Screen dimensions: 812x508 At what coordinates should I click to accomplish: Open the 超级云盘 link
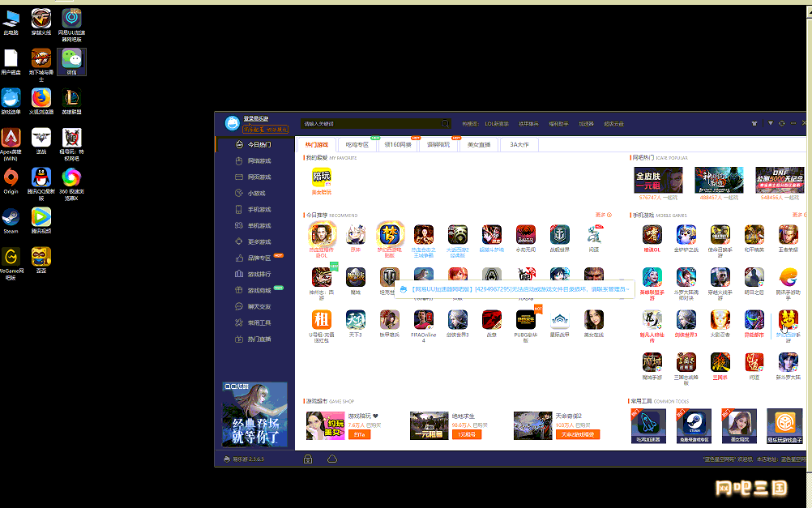point(613,124)
